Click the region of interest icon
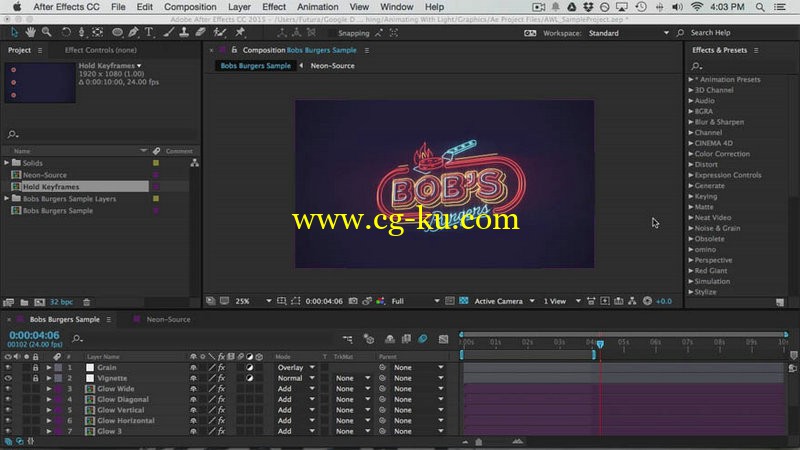 295,301
